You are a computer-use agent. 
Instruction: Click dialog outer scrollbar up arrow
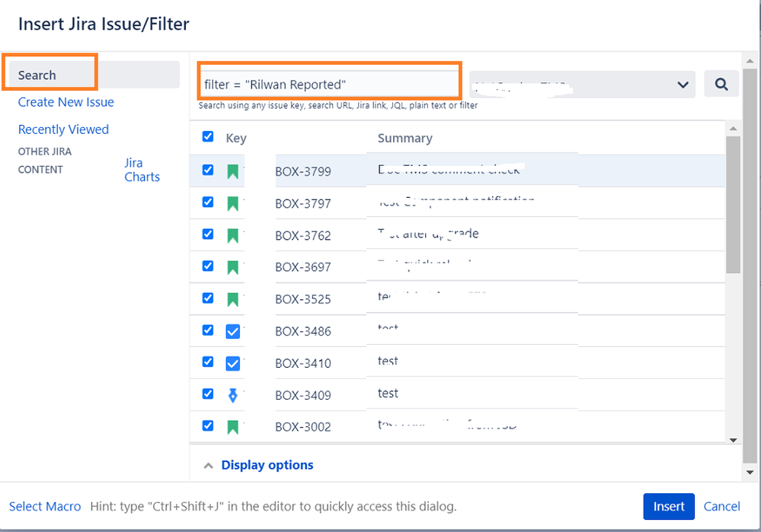pyautogui.click(x=750, y=61)
